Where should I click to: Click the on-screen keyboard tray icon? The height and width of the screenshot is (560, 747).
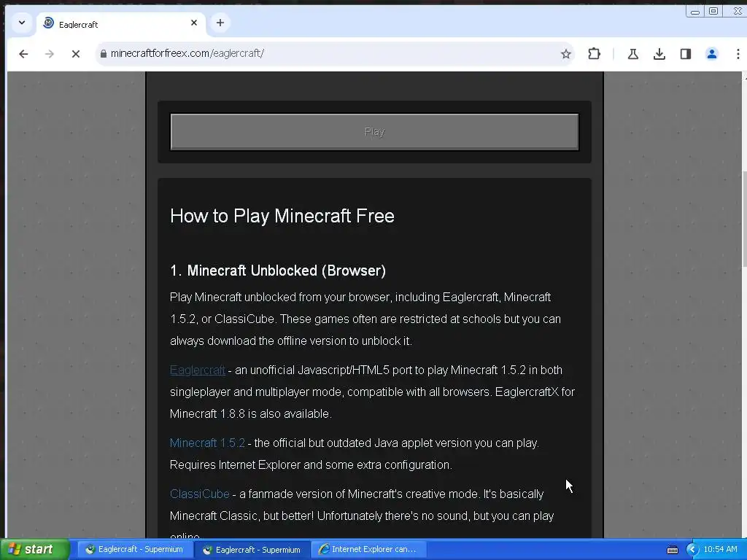click(672, 550)
